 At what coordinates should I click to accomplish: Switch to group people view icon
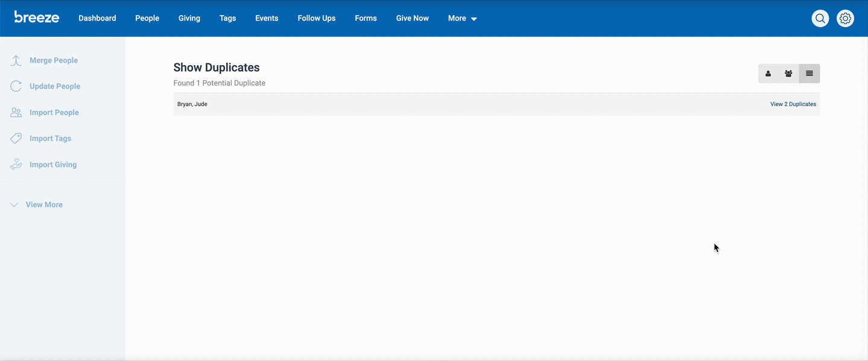click(788, 74)
